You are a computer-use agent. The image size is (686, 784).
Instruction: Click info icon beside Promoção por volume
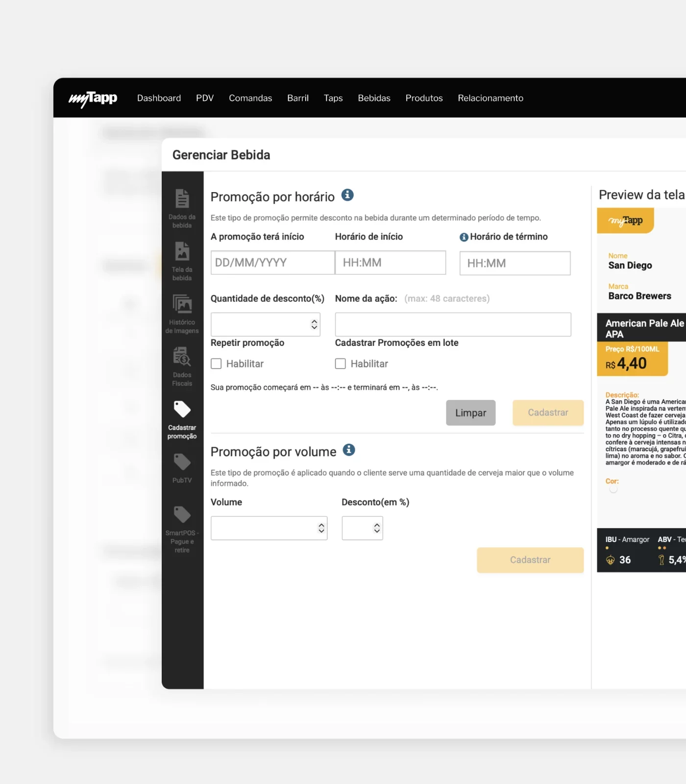click(x=349, y=450)
